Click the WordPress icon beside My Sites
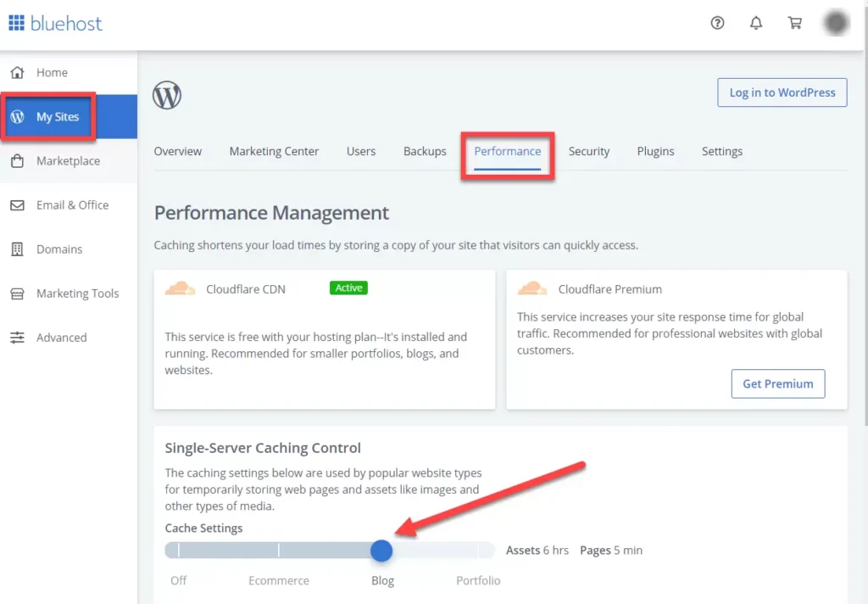Screen dimensions: 868x604 point(17,116)
